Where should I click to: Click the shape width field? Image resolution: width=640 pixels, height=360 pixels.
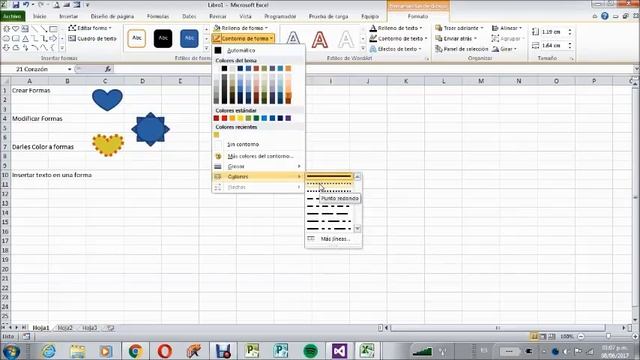click(552, 45)
